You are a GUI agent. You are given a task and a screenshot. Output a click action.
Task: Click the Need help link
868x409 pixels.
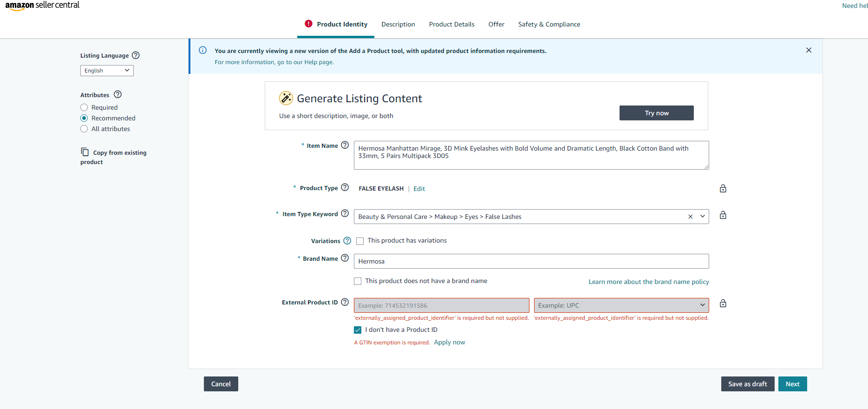click(x=855, y=6)
